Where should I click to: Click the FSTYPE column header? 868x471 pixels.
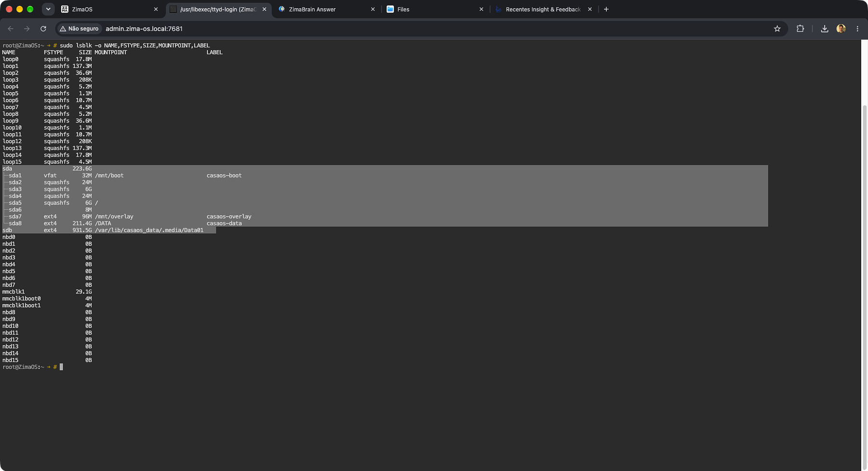point(54,53)
